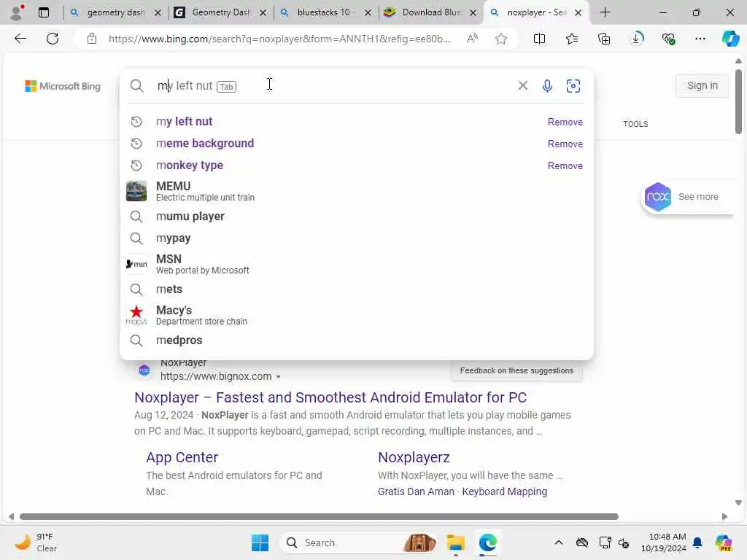Click the browser address bar URL
747x560 pixels.
point(279,39)
